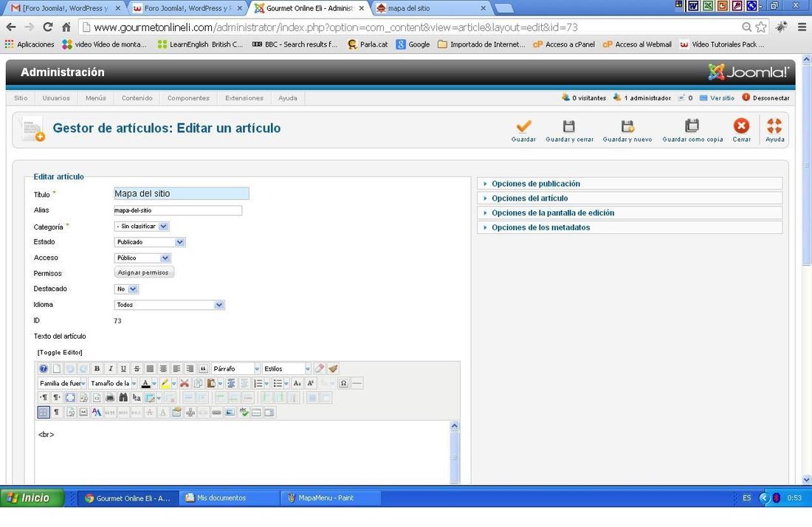The image size is (812, 527).
Task: Click the eraser remove formatting icon
Action: click(320, 368)
